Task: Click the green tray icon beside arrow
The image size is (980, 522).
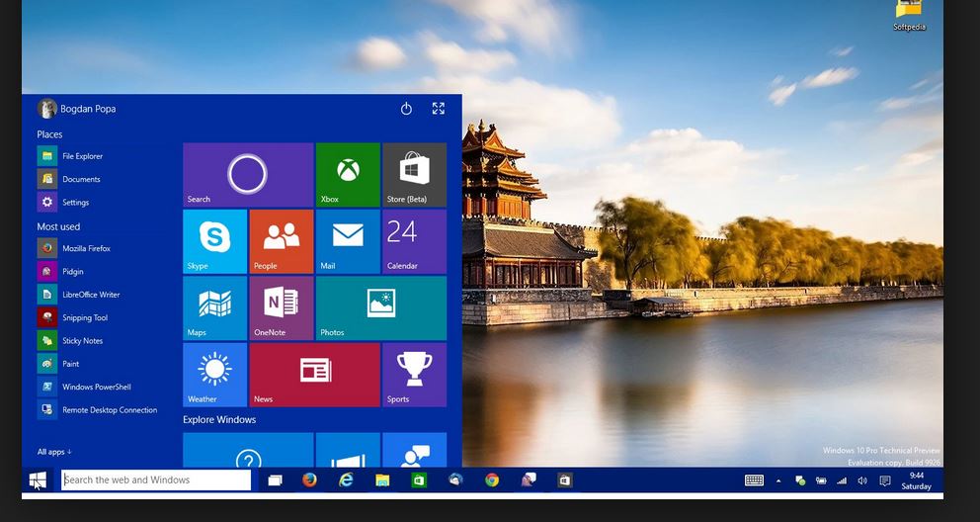Action: [x=799, y=480]
